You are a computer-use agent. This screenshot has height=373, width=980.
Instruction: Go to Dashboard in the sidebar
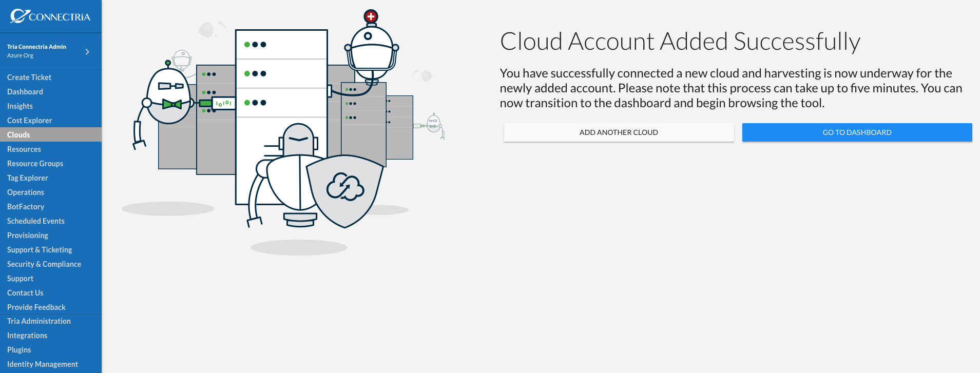pyautogui.click(x=25, y=92)
